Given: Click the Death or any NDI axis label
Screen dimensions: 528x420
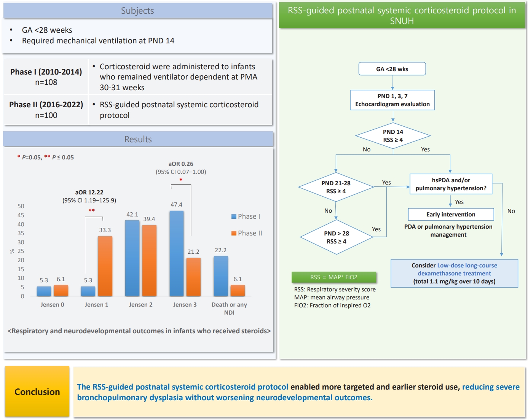Looking at the screenshot, I should 229,309.
